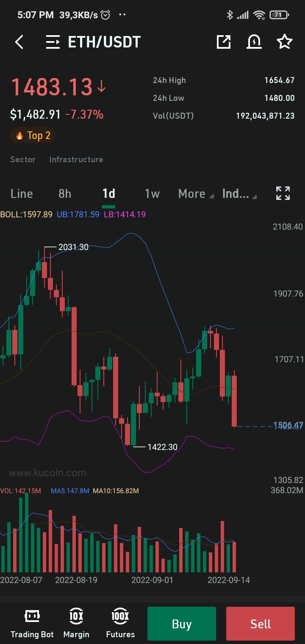Open the trading pair list menu icon
This screenshot has width=305, height=644.
53,42
